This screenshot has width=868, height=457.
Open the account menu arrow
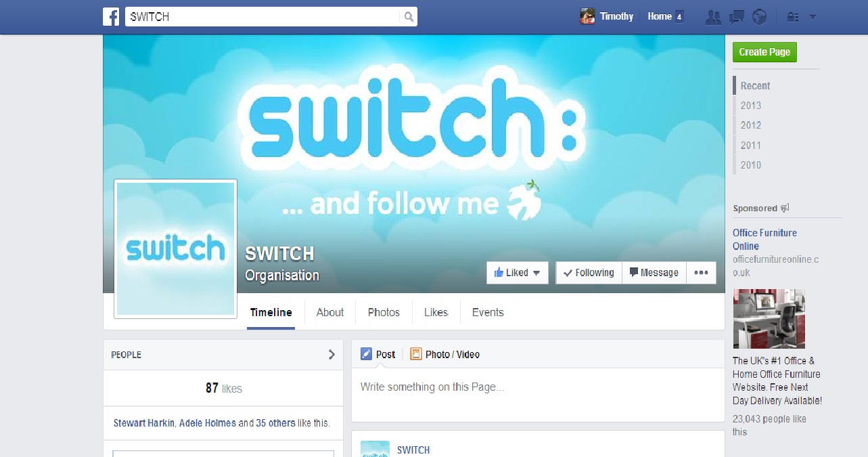tap(813, 17)
